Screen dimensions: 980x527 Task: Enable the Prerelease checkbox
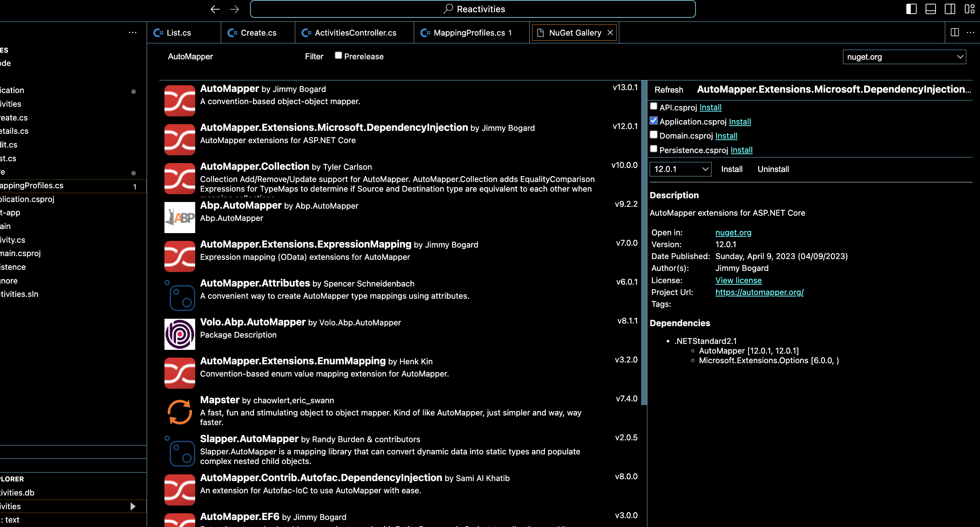pyautogui.click(x=338, y=56)
